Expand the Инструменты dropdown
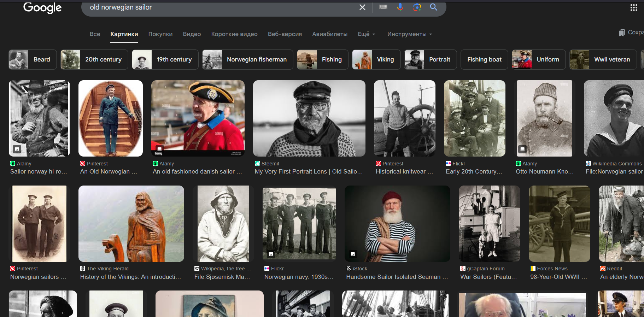Image resolution: width=644 pixels, height=317 pixels. (x=409, y=34)
